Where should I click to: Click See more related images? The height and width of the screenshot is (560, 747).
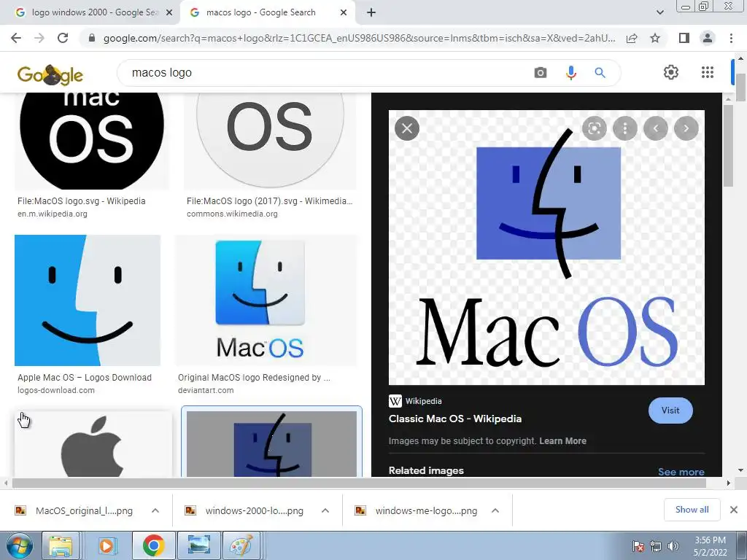point(681,472)
